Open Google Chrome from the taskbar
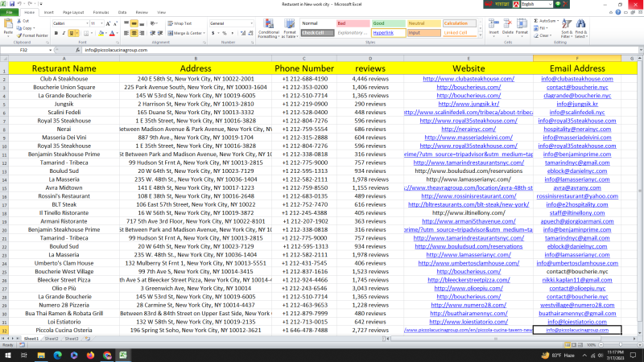 [x=107, y=356]
